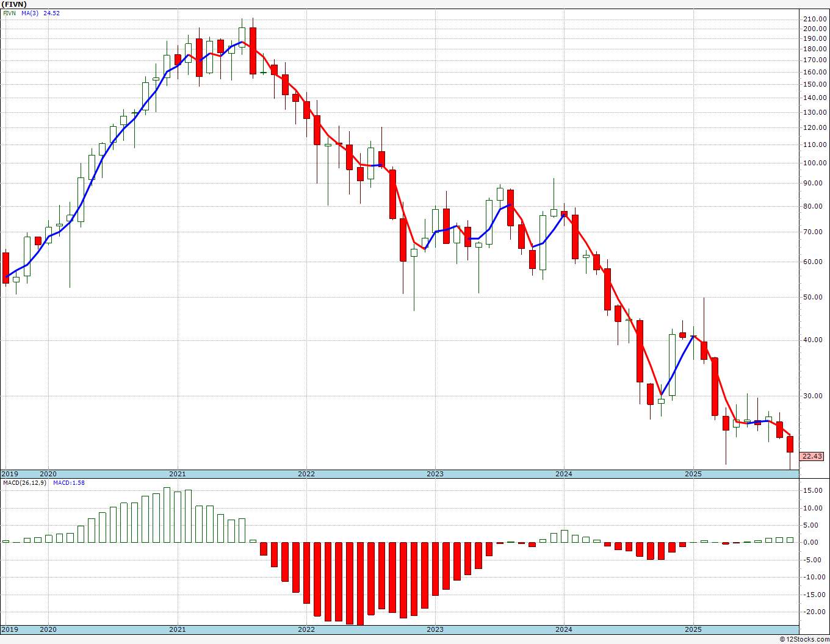This screenshot has height=644, width=830.
Task: Click the 180.00 price axis label
Action: 815,49
